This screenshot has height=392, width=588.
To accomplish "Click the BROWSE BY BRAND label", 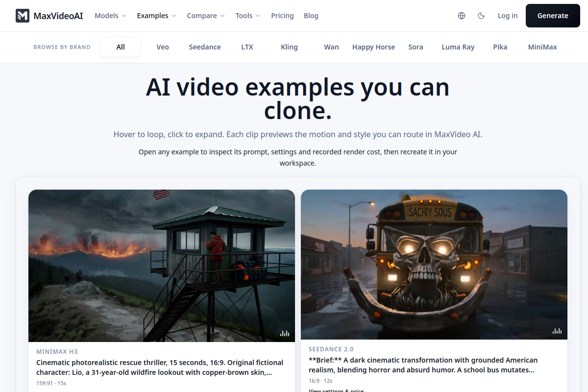I will tap(62, 47).
